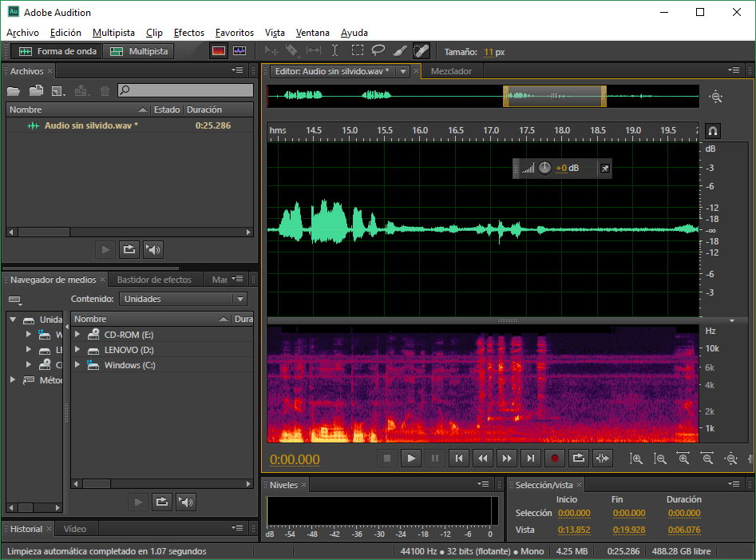Sort files by the Estado column header
The width and height of the screenshot is (756, 560).
pos(167,109)
